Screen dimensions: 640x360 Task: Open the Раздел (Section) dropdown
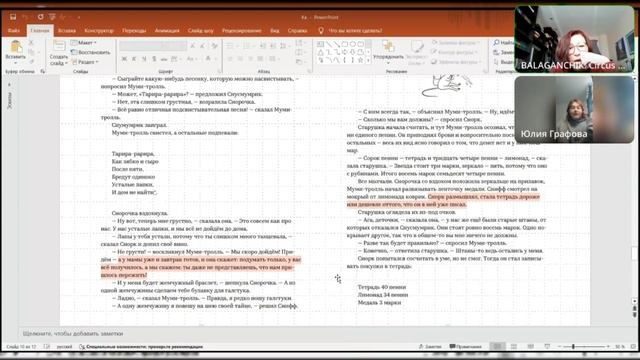pos(85,62)
